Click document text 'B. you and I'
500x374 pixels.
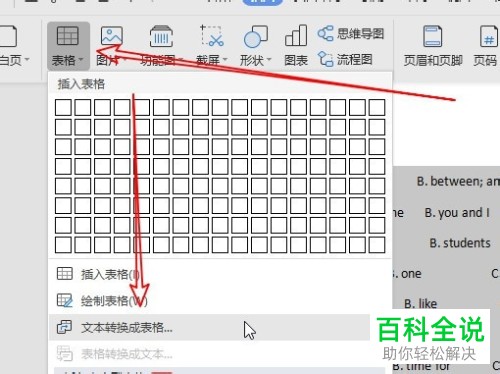point(457,213)
